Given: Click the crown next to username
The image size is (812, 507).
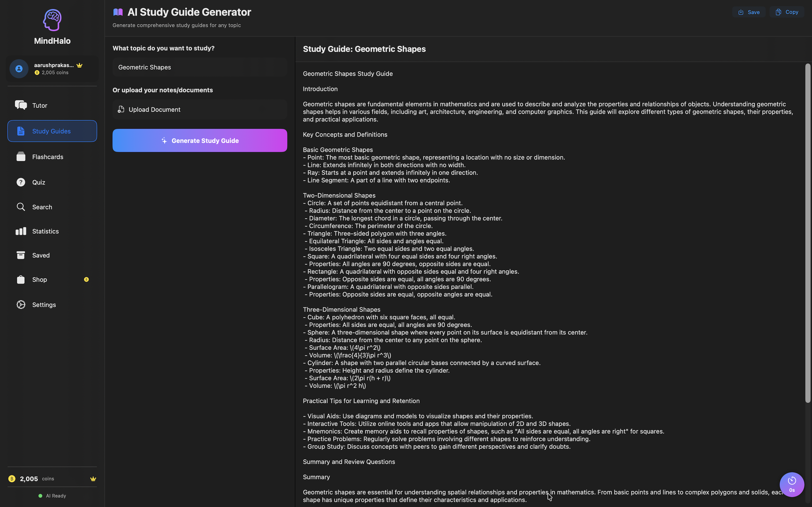Looking at the screenshot, I should [x=80, y=65].
